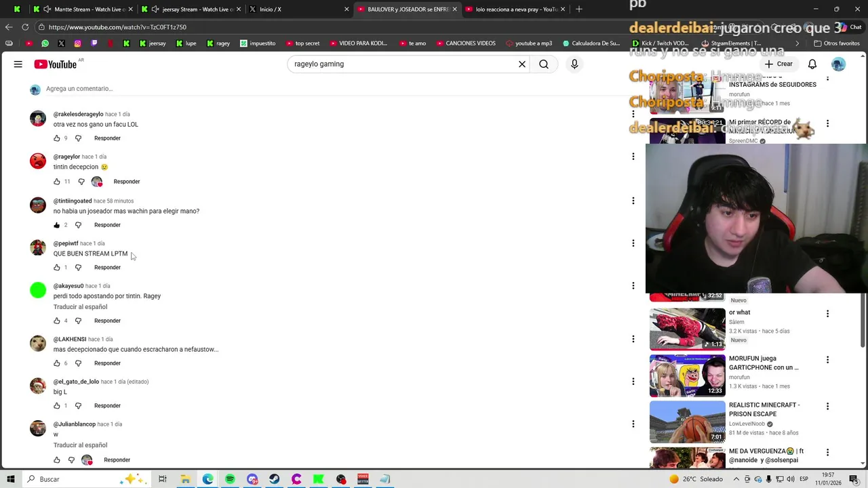Click the Crear button
Image resolution: width=868 pixels, height=488 pixels.
coord(778,64)
